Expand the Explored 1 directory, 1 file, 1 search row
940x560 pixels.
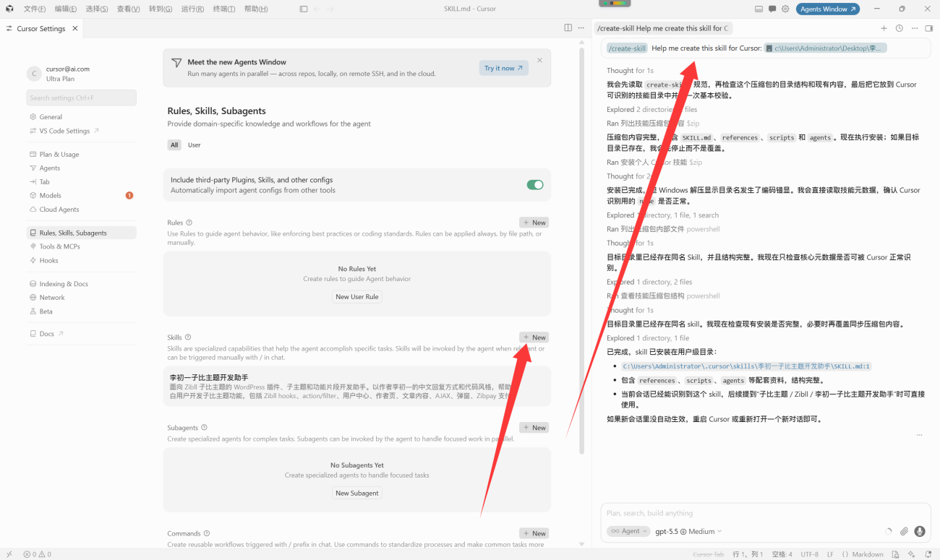click(x=662, y=215)
